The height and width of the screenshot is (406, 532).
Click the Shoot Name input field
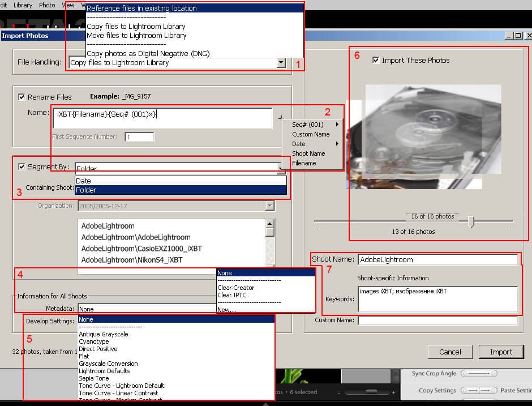[x=438, y=260]
